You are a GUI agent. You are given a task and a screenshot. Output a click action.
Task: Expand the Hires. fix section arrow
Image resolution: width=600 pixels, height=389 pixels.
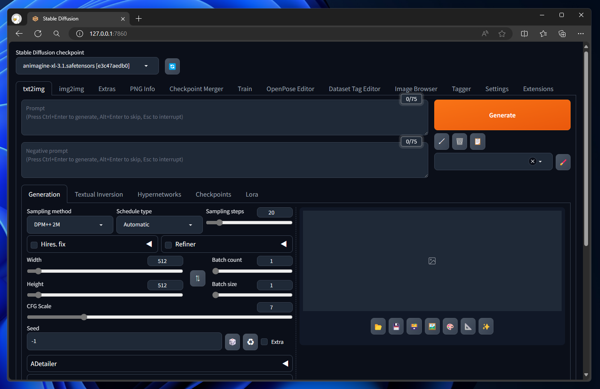click(x=149, y=244)
